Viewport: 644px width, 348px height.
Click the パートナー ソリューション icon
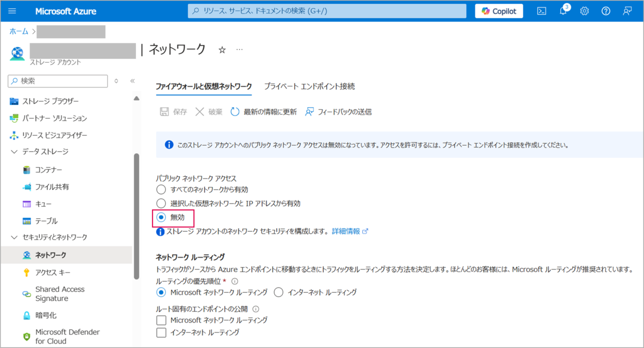click(14, 118)
